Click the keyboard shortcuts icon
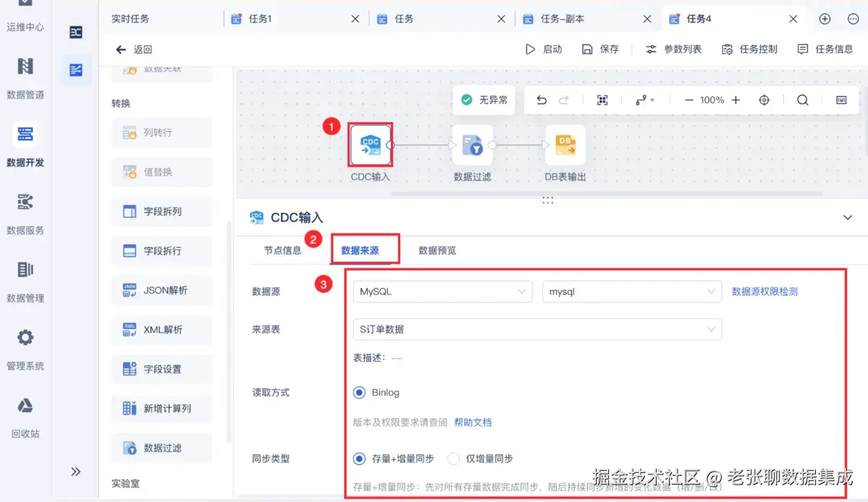 pyautogui.click(x=842, y=101)
